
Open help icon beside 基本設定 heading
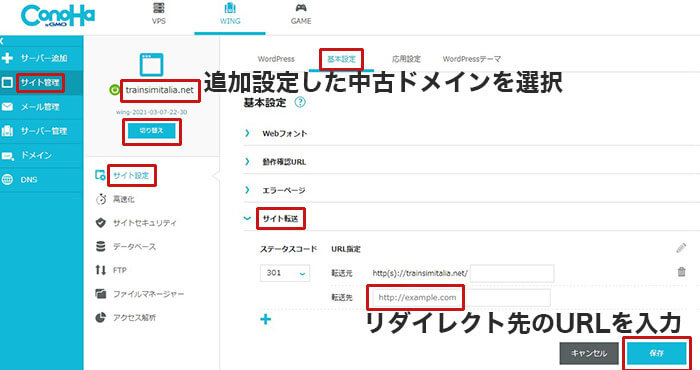(x=300, y=102)
